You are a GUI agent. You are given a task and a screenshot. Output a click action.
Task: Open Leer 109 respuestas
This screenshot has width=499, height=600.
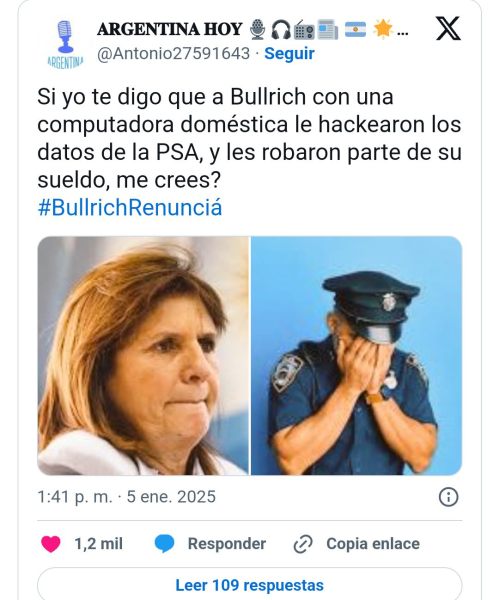(x=250, y=585)
